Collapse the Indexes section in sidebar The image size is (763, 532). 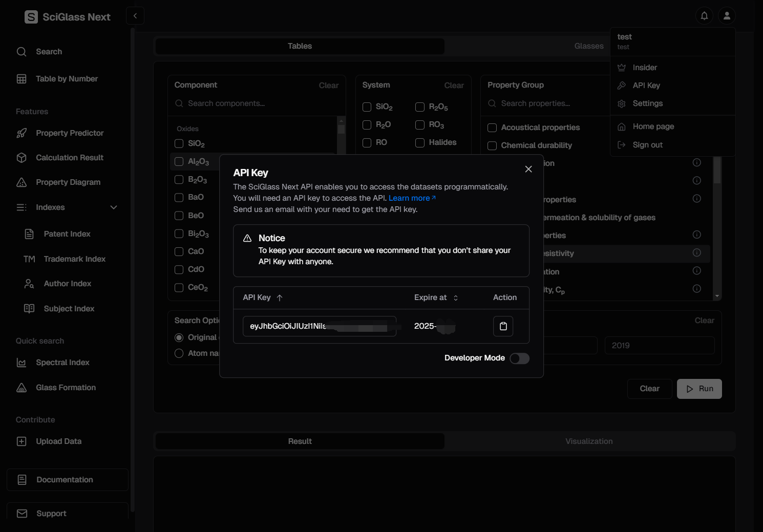click(114, 207)
